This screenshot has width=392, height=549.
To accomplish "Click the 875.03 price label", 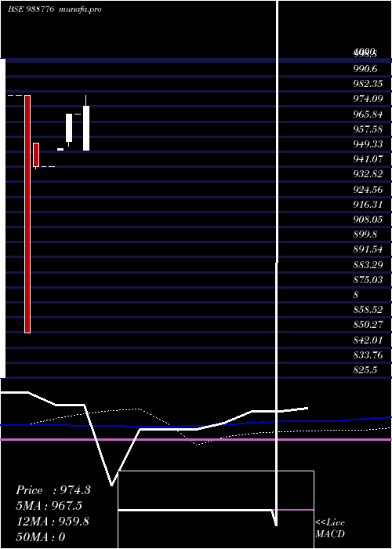I will click(x=368, y=280).
